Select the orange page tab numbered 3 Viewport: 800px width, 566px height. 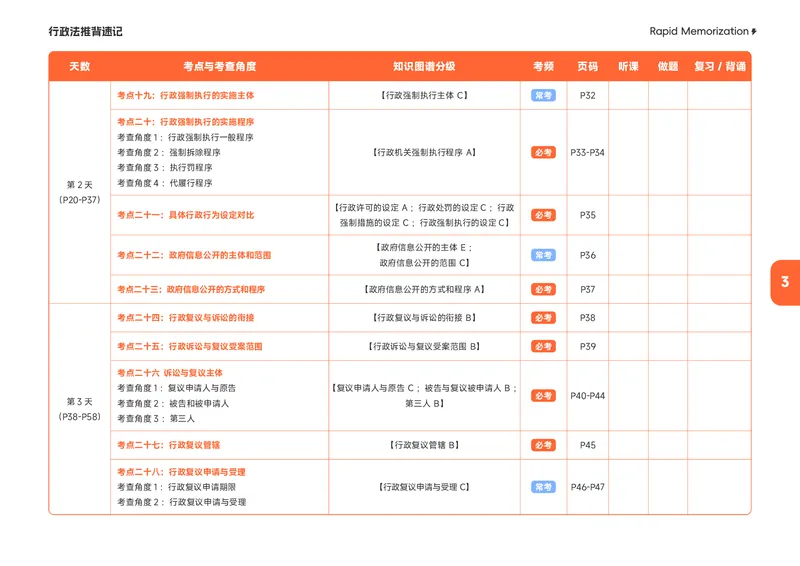tap(785, 282)
